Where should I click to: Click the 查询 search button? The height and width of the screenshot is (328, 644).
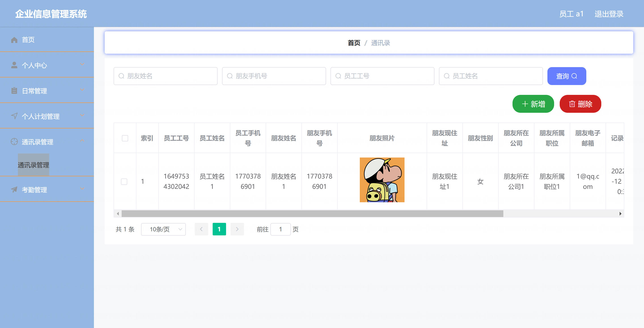566,76
